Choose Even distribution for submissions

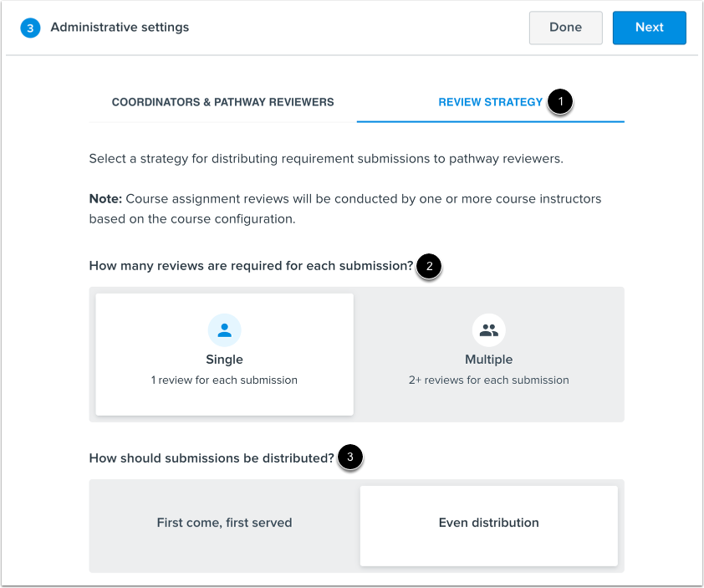tap(489, 522)
